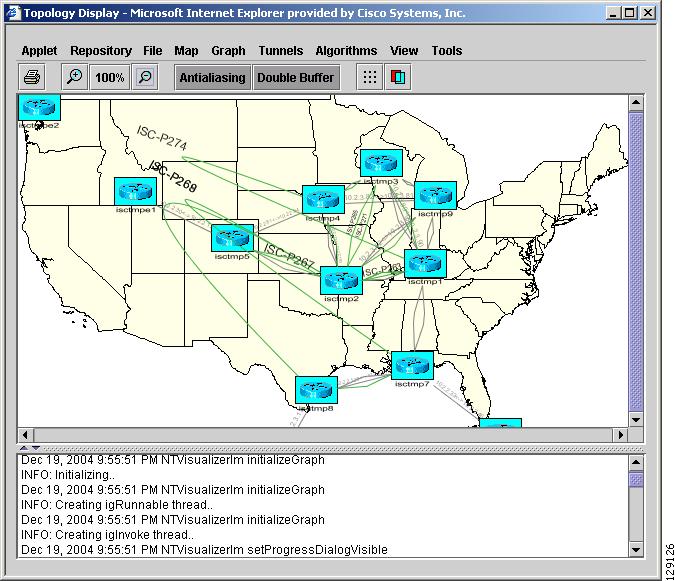The image size is (675, 581).
Task: Open the Tunnels menu
Action: pyautogui.click(x=281, y=51)
